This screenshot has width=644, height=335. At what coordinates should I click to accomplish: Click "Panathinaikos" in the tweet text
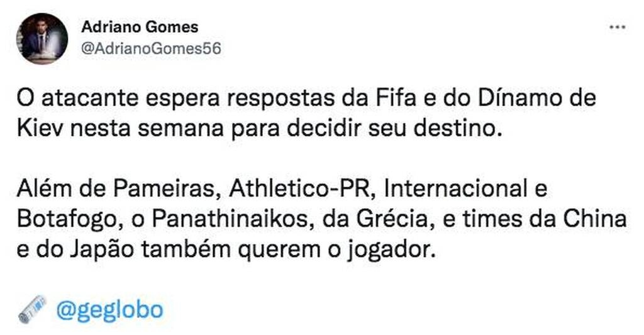point(226,221)
